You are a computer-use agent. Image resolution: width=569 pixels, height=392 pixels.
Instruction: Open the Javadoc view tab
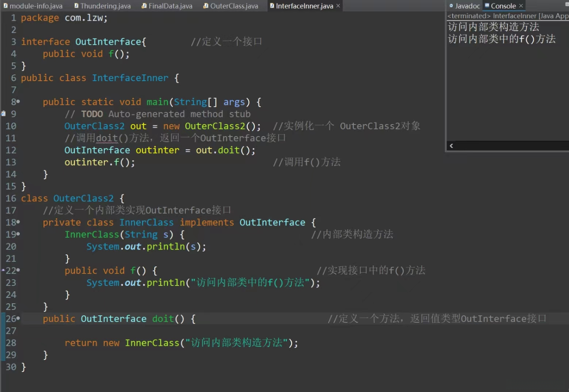coord(467,6)
